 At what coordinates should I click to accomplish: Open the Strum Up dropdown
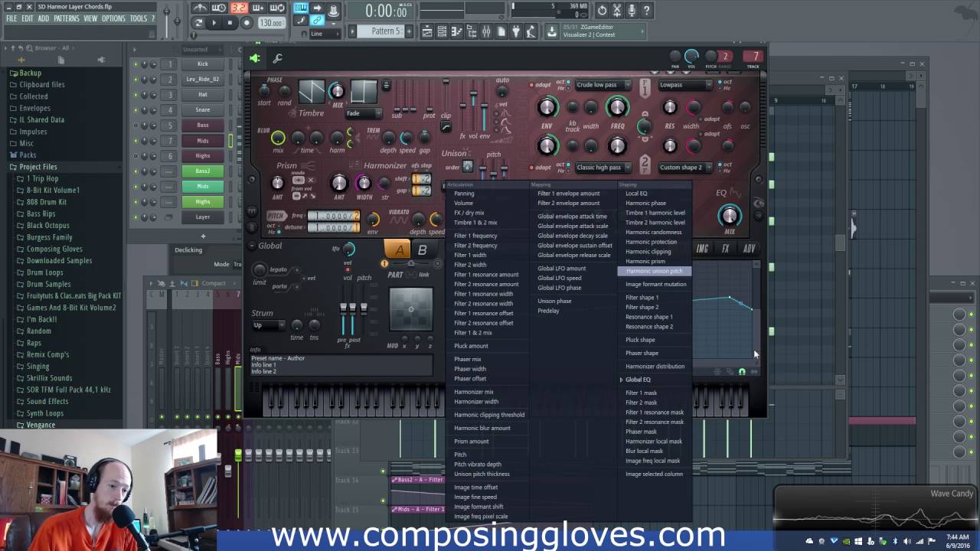269,325
